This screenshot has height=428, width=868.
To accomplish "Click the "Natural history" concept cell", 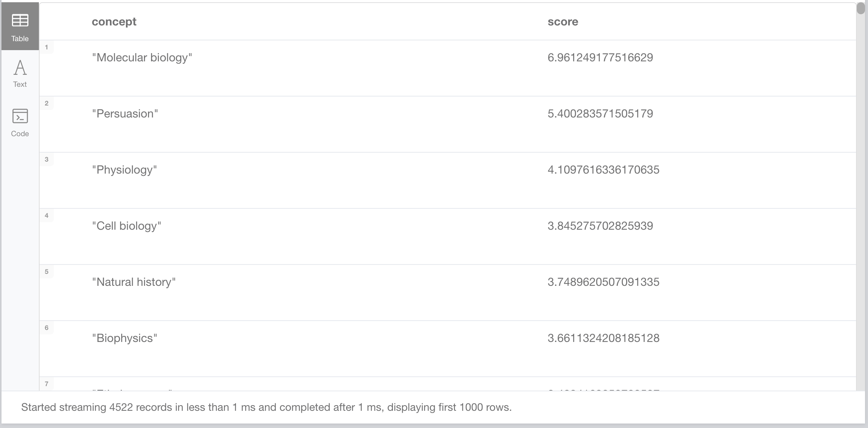I will coord(134,282).
